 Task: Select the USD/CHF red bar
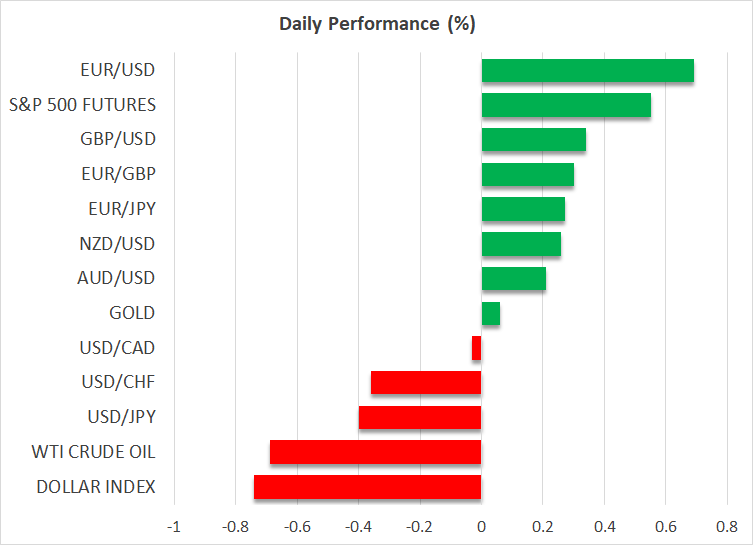tap(426, 383)
